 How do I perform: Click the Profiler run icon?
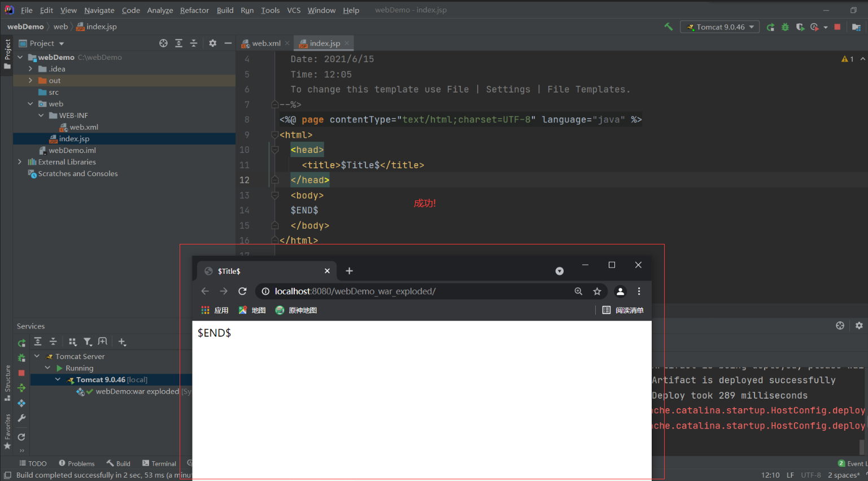pyautogui.click(x=814, y=27)
